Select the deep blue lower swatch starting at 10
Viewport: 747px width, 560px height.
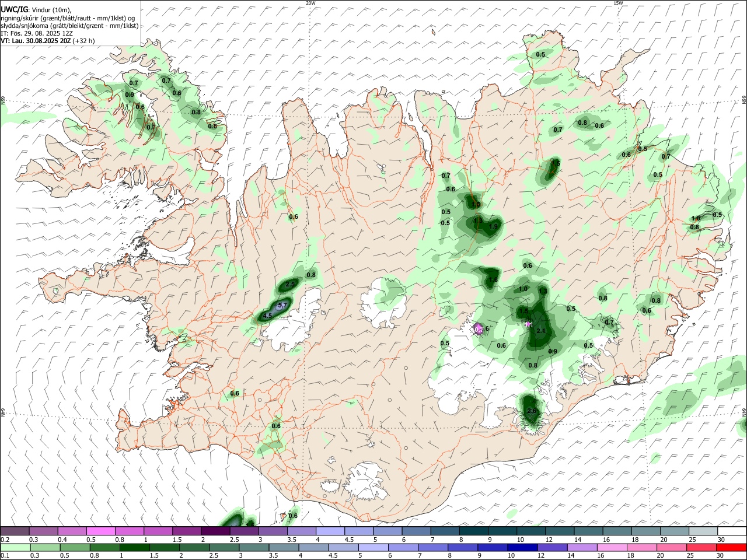click(x=523, y=547)
